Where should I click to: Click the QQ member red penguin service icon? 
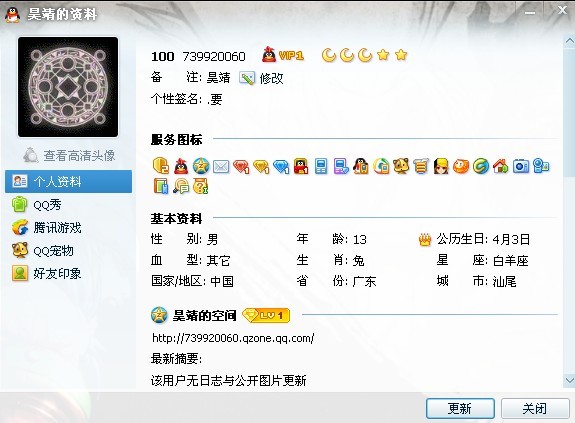(x=181, y=166)
